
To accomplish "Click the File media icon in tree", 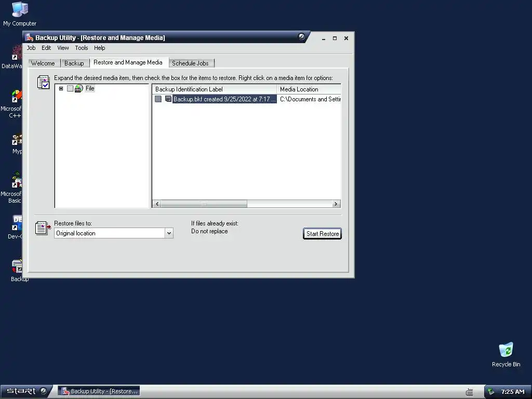I will coord(79,88).
